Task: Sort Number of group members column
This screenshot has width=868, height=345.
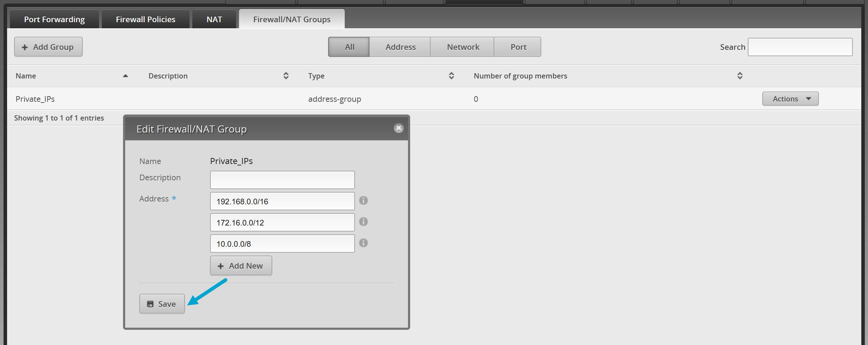Action: [740, 76]
